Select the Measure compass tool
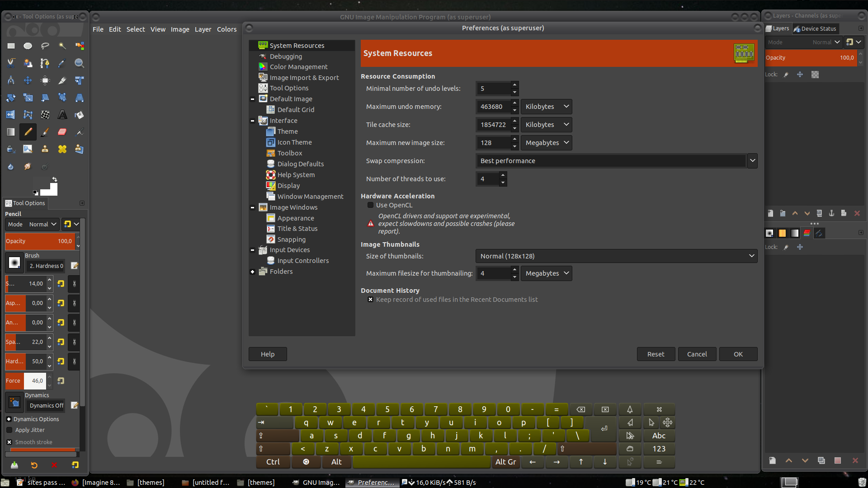The width and height of the screenshot is (868, 488). [11, 80]
